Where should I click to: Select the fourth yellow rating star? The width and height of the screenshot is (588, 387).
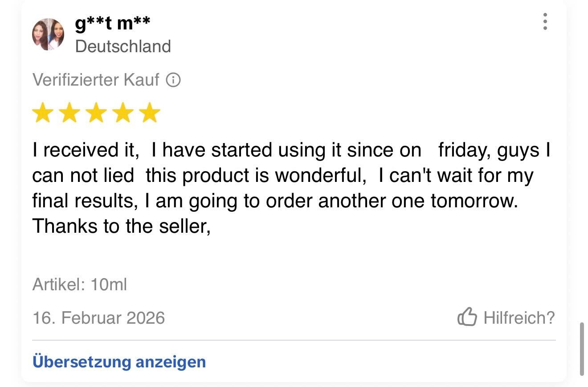[x=123, y=113]
